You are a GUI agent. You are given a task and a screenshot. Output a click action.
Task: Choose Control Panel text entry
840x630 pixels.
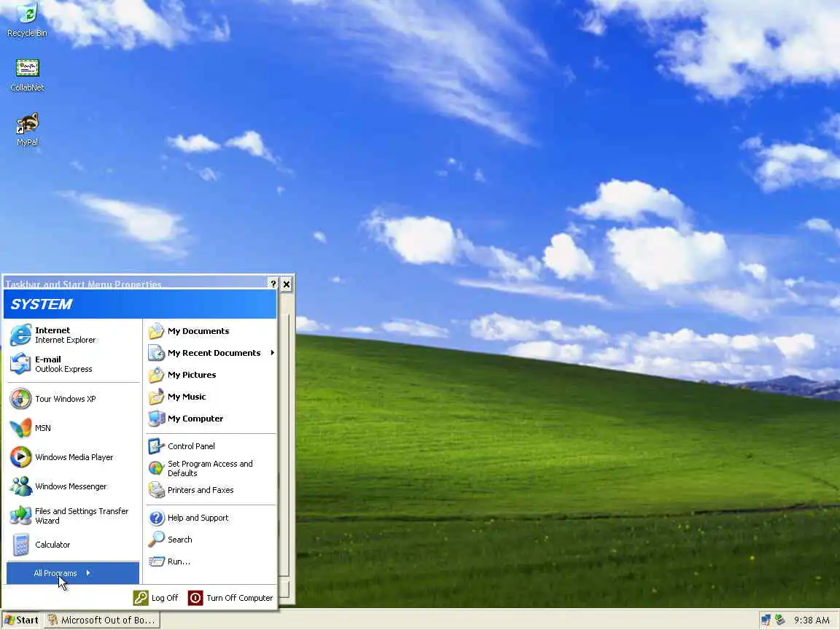coord(191,446)
